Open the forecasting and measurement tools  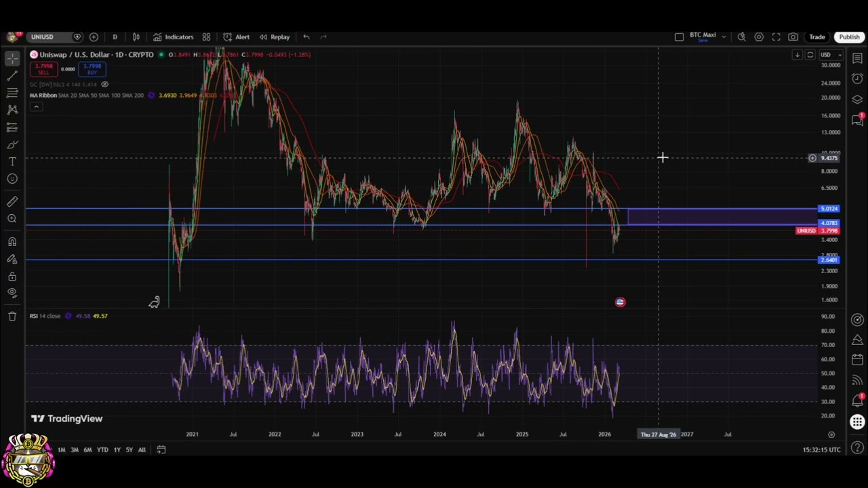tap(12, 127)
